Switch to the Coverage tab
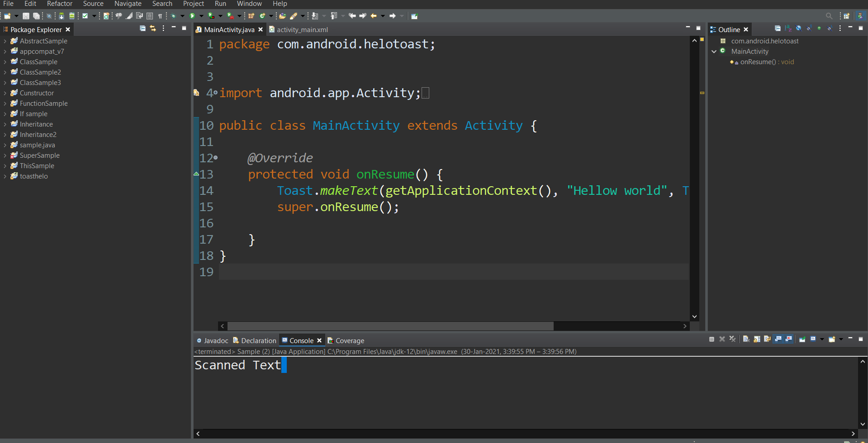 346,341
